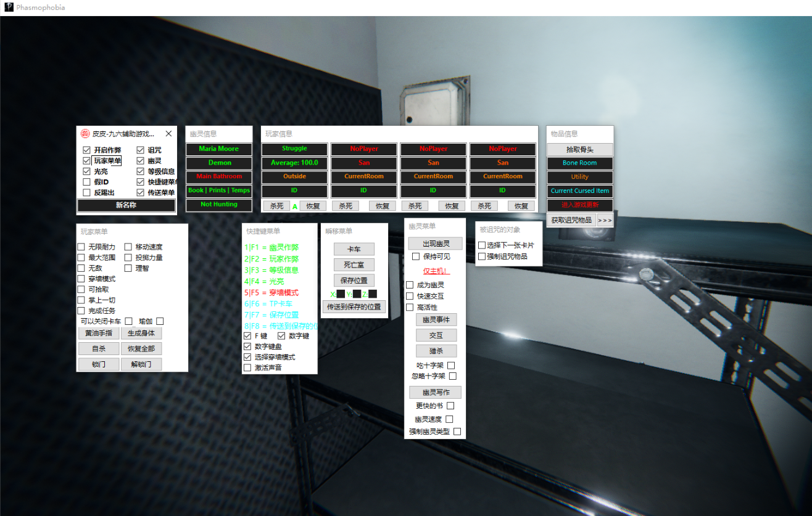Enable the 成为幽灵 checkbox

[410, 285]
